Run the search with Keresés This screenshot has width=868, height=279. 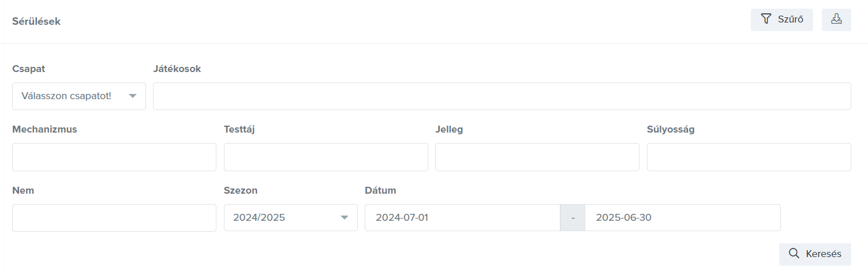tap(815, 254)
